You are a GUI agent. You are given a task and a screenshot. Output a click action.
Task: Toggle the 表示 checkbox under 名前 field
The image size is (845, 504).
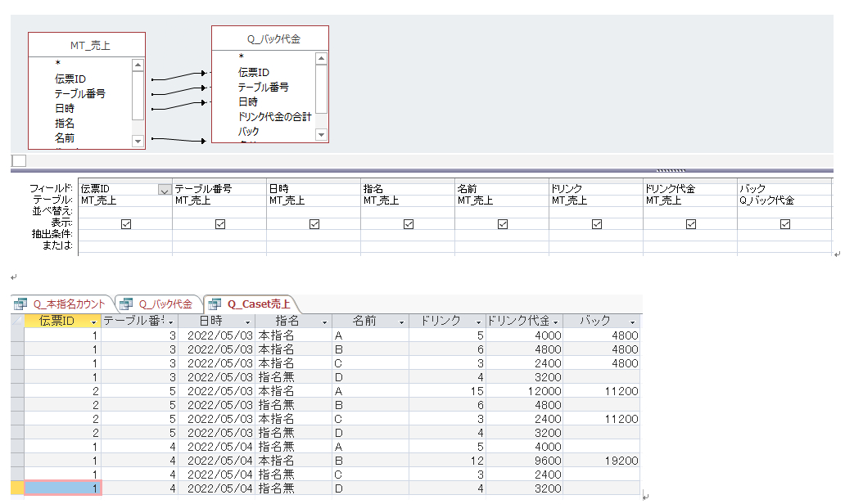[502, 223]
